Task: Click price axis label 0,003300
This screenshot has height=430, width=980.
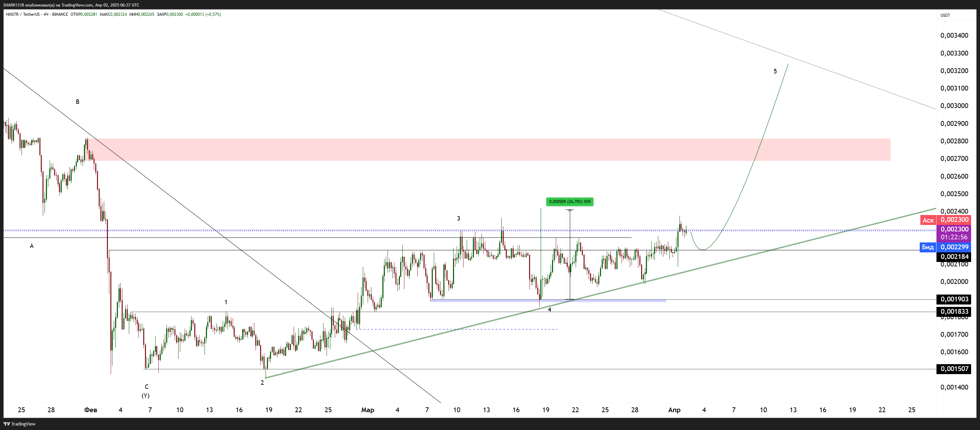Action: pyautogui.click(x=954, y=53)
